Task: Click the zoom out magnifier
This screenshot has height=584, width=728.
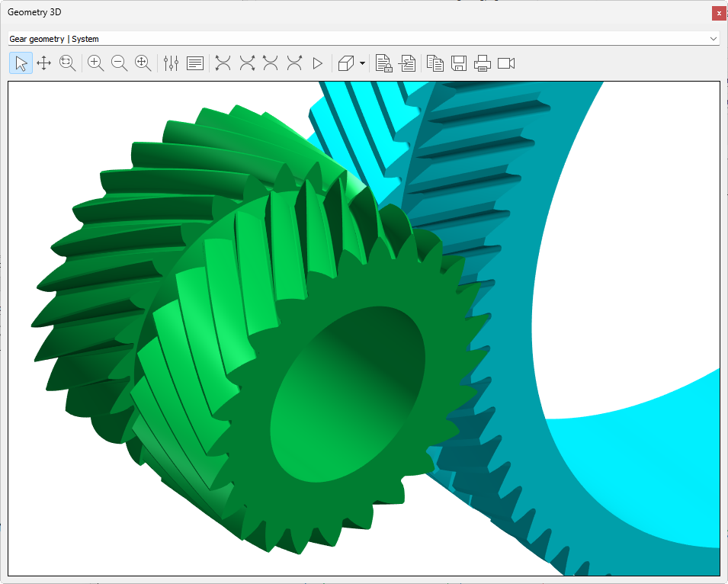Action: 120,63
